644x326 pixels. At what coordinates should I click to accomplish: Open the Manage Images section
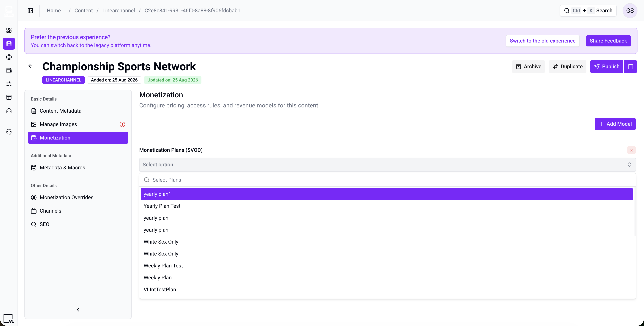78,124
